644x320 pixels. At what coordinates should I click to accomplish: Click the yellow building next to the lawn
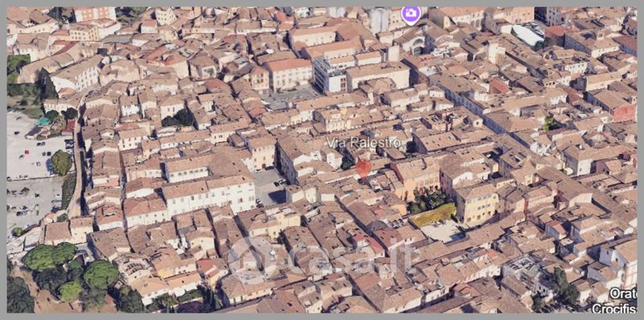[476, 204]
